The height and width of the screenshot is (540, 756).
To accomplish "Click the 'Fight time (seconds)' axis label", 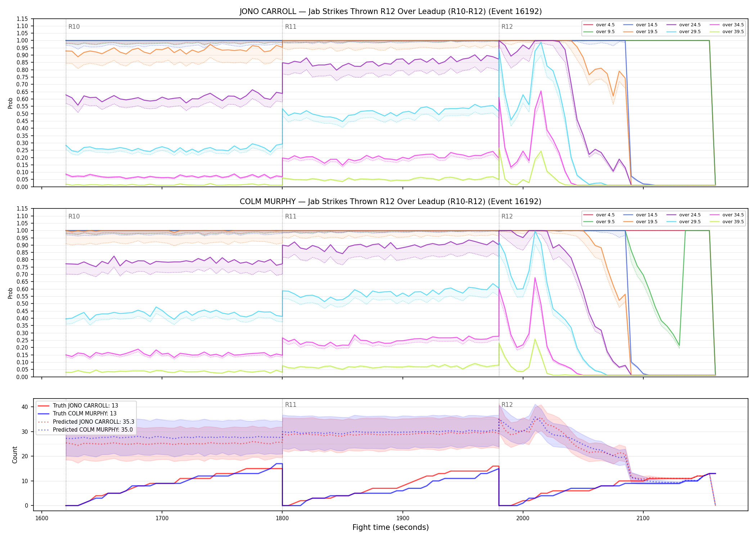I will click(391, 527).
